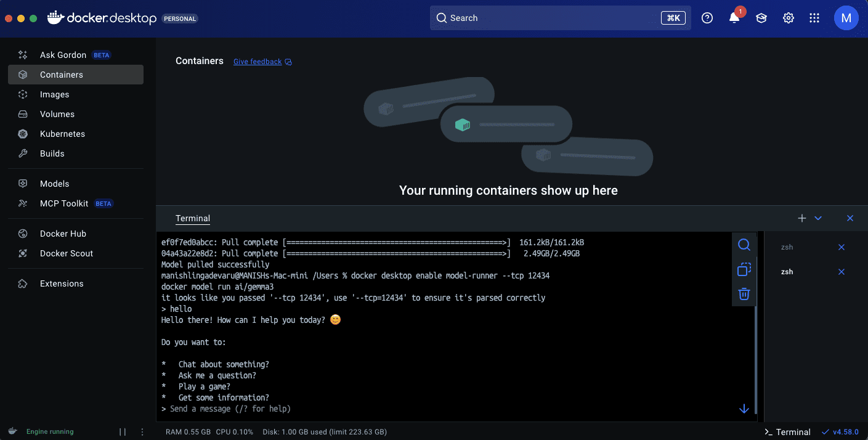Image resolution: width=868 pixels, height=440 pixels.
Task: Click the PERSONAL plan badge
Action: point(180,18)
